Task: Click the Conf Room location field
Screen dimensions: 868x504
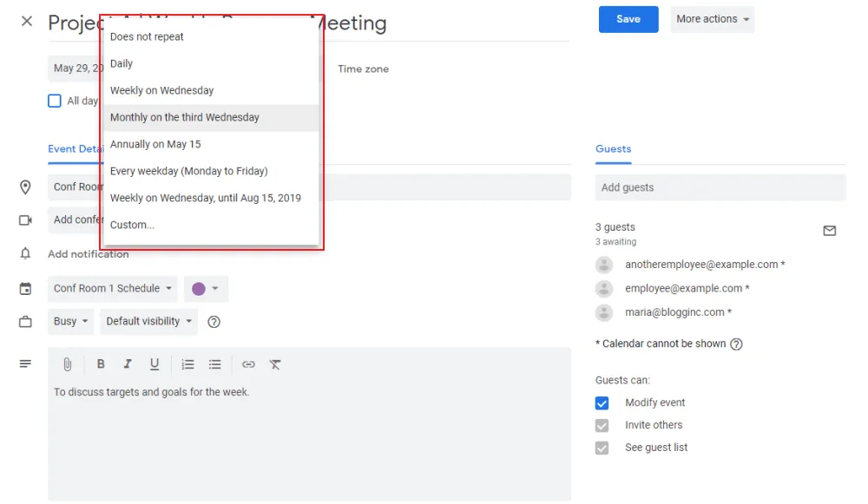Action: pyautogui.click(x=309, y=187)
